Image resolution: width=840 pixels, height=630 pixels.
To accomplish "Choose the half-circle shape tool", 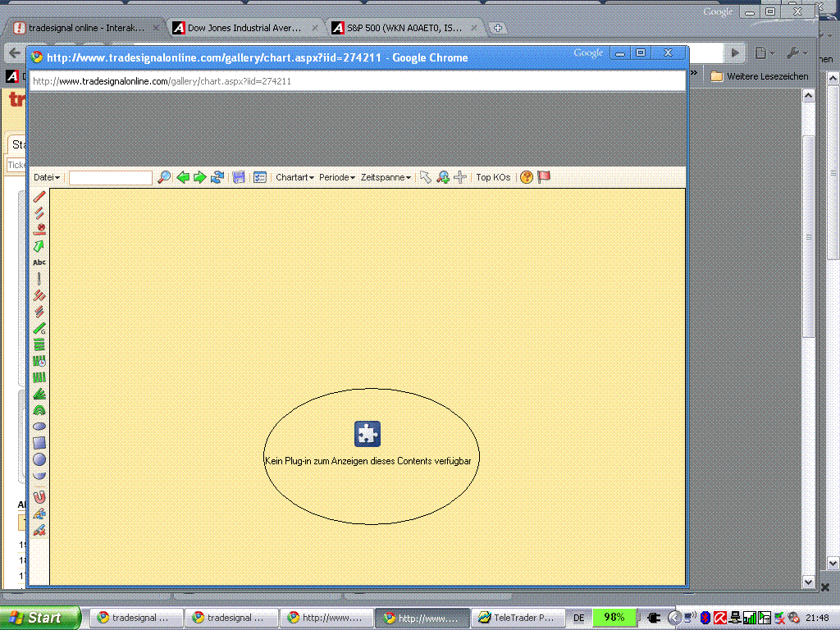I will tap(39, 475).
